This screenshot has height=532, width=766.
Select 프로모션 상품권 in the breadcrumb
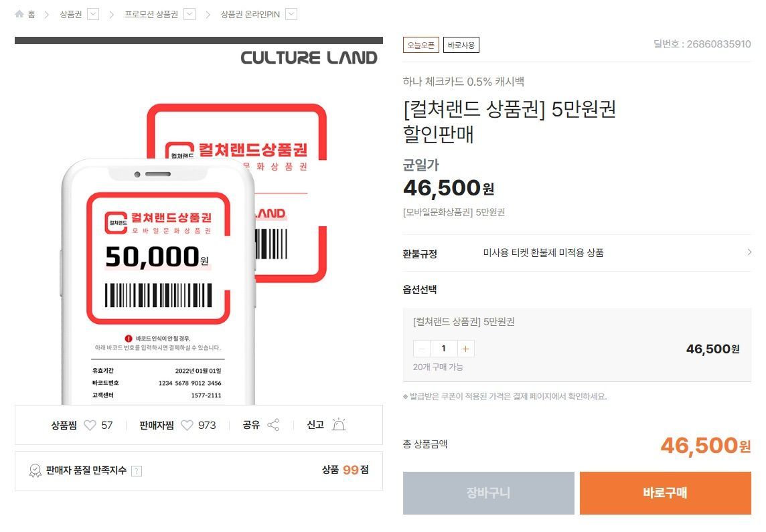[x=151, y=13]
